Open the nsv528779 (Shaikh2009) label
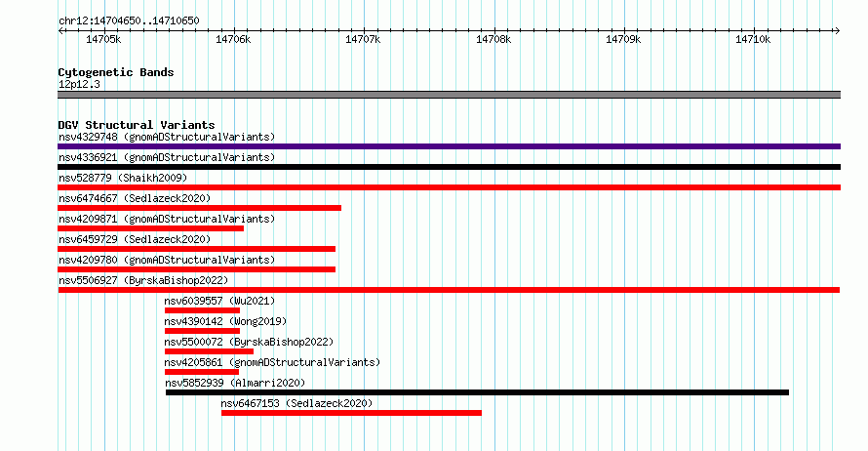 tap(123, 178)
